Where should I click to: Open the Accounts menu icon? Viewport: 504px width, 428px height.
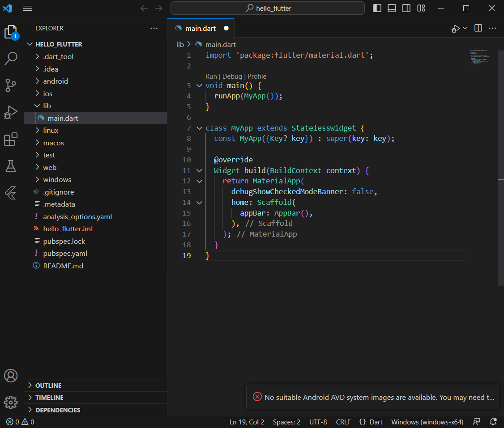(x=11, y=376)
